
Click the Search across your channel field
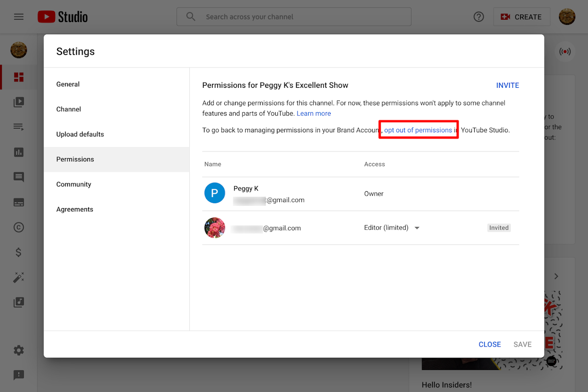[x=294, y=17]
